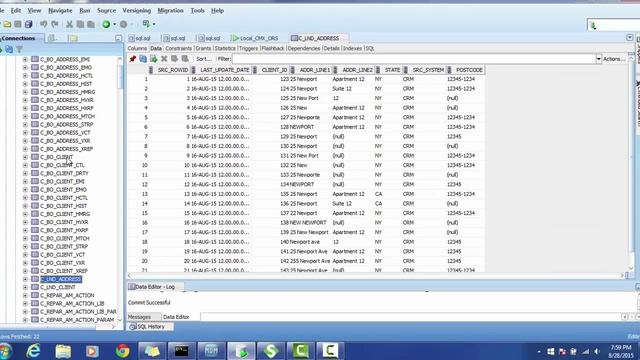Image resolution: width=640 pixels, height=360 pixels.
Task: Click the SQL Worksheet toolbar icon
Action: pos(146,24)
